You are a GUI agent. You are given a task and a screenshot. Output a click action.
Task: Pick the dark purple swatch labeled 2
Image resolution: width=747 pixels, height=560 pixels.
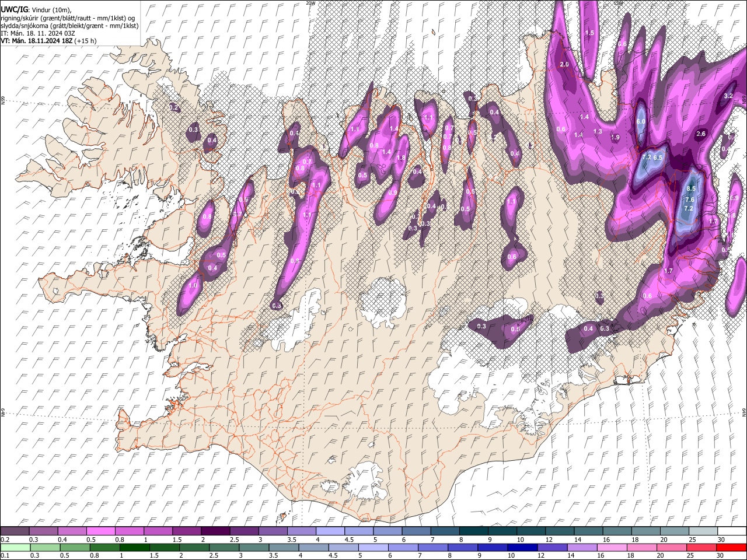click(x=215, y=531)
